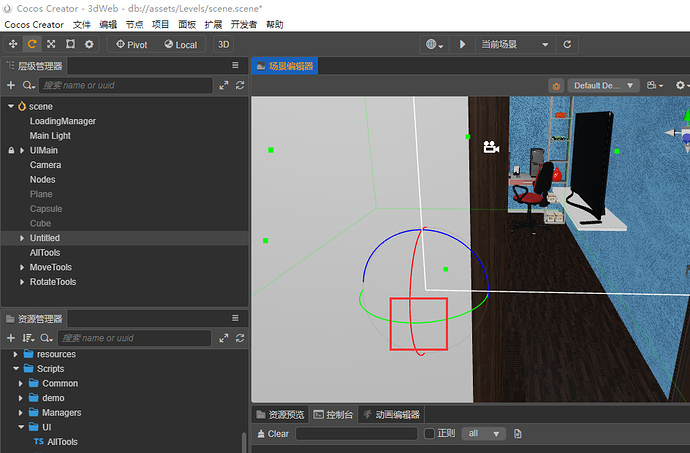Open the 文件 menu
Screen dimensions: 690x453
[x=82, y=25]
